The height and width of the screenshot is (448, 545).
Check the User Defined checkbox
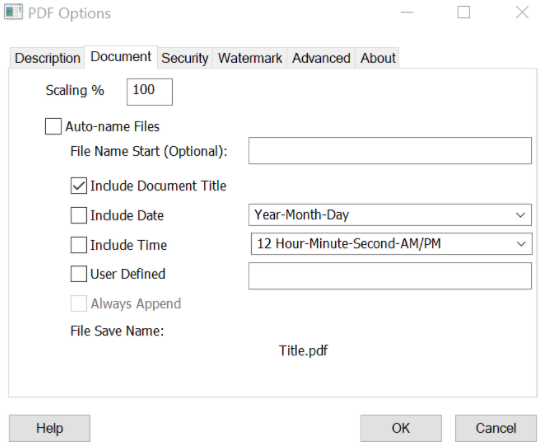79,274
